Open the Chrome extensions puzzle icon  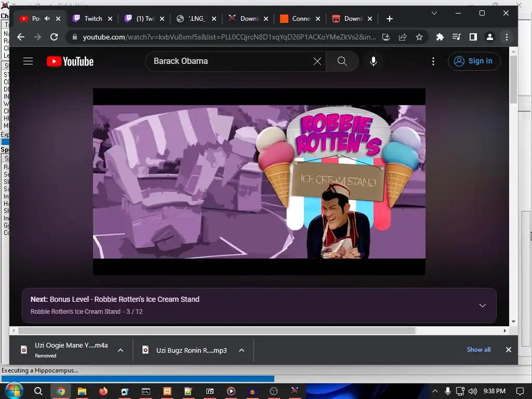tap(440, 37)
